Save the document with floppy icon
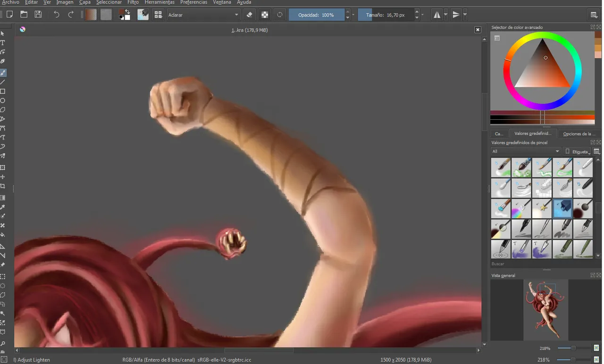Viewport: 604px width, 364px height. point(38,15)
